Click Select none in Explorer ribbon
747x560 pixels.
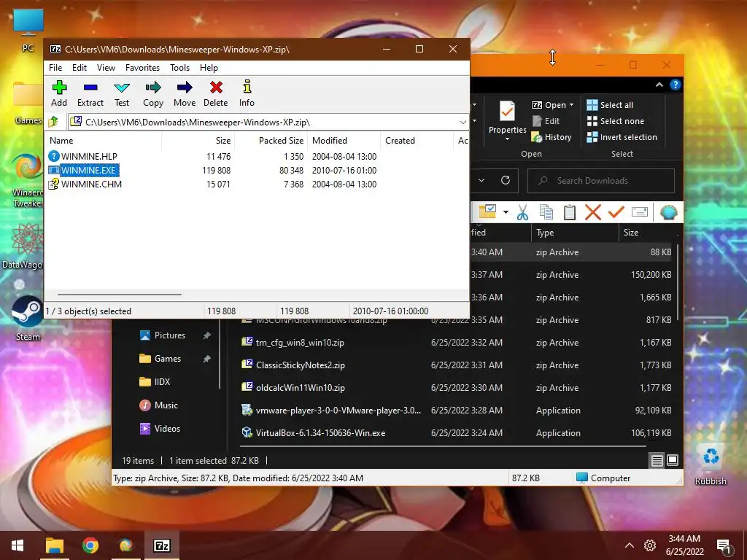coord(616,121)
